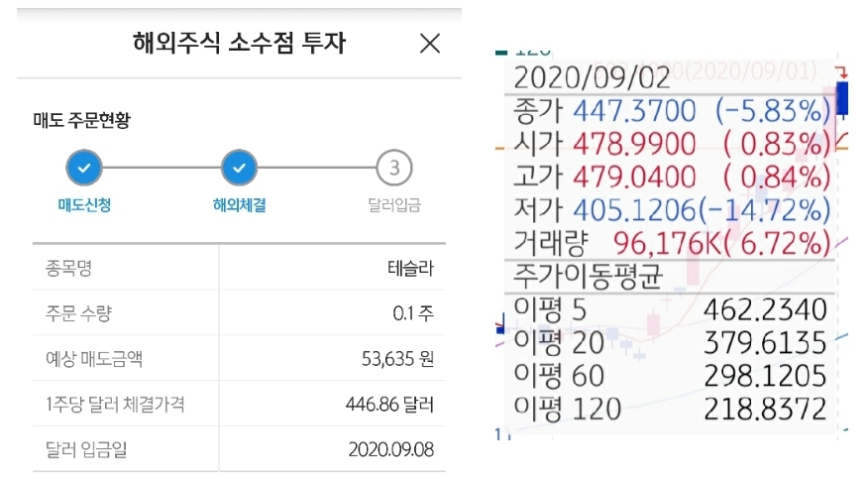Select the 53,635 원 amount value
The image size is (868, 480).
point(397,359)
